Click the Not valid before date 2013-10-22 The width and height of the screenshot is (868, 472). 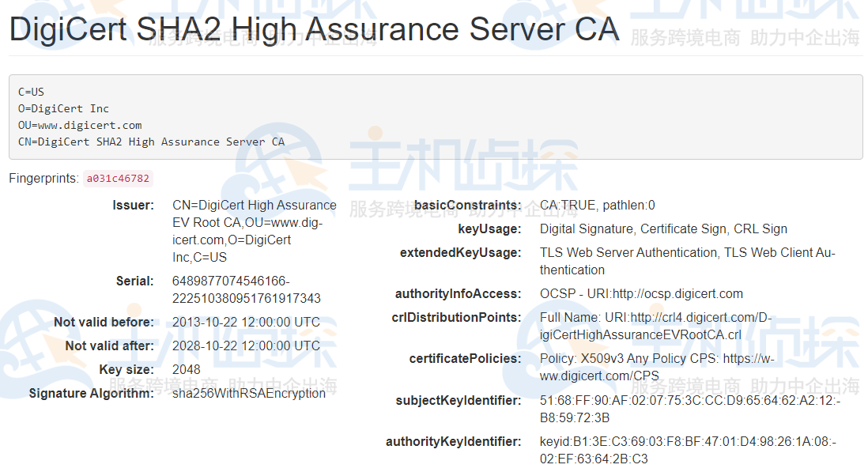[246, 322]
